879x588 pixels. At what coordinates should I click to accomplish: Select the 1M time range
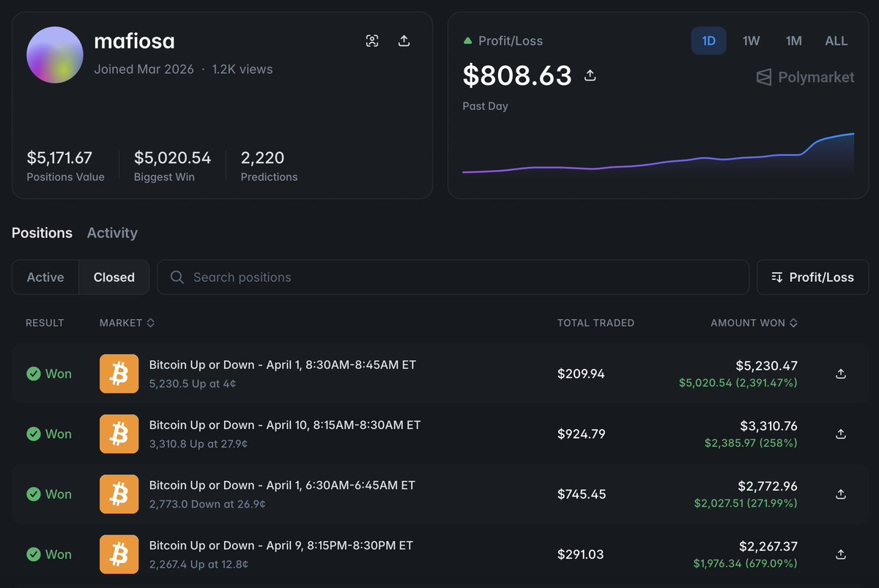[793, 41]
